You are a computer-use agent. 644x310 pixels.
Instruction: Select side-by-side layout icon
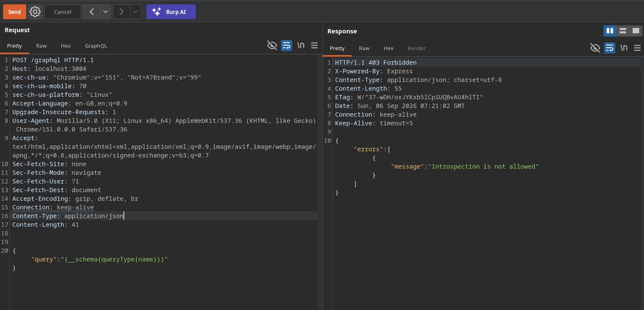click(610, 31)
